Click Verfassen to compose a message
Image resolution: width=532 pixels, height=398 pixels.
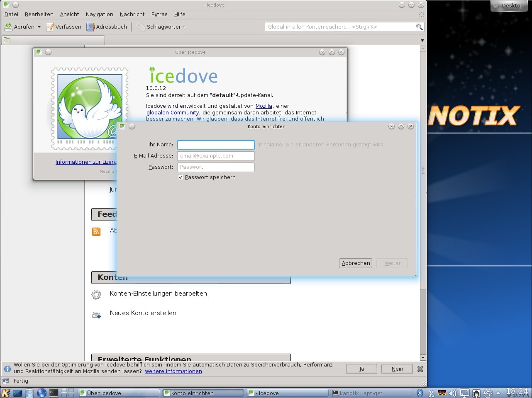(x=63, y=27)
